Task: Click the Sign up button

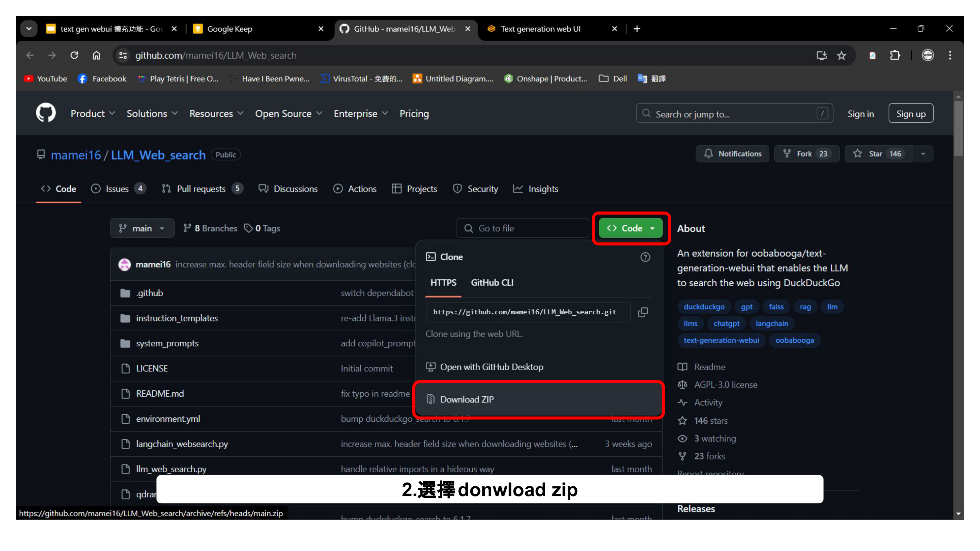Action: 911,113
